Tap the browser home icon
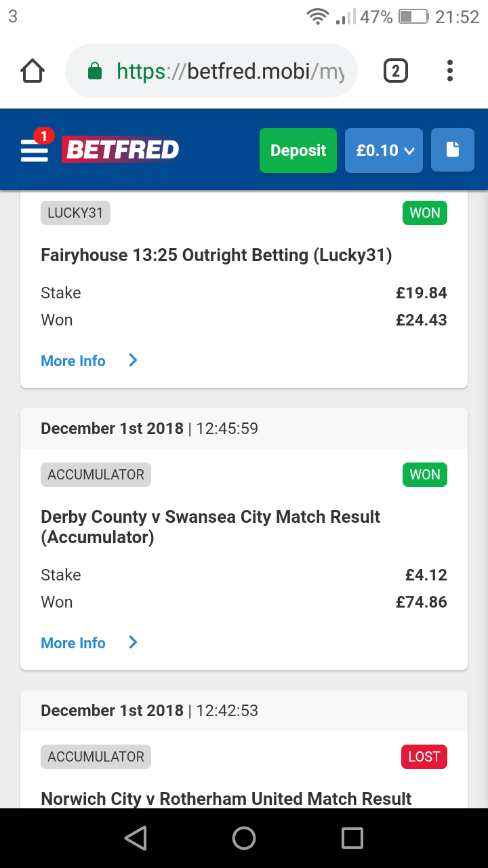The width and height of the screenshot is (488, 868). (x=33, y=71)
